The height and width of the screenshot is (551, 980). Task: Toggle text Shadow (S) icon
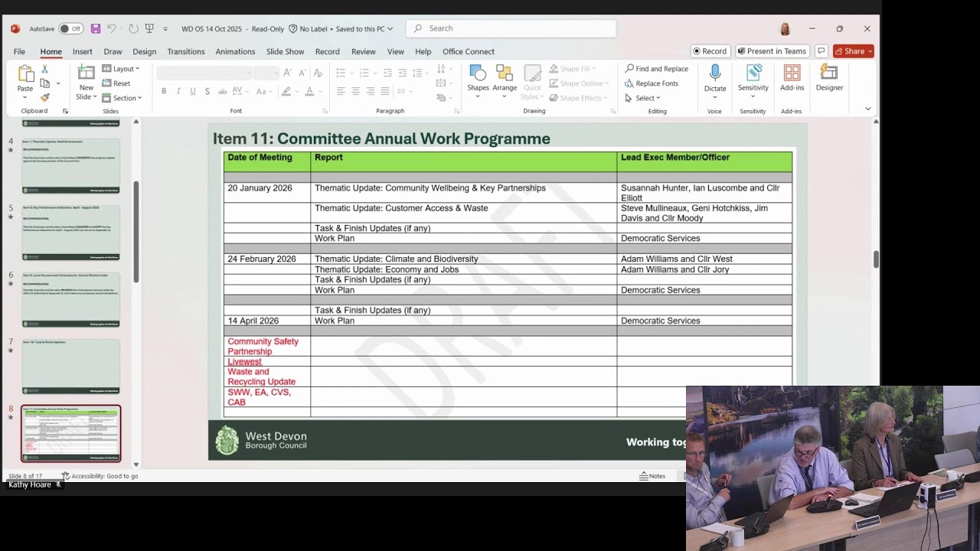coord(207,91)
